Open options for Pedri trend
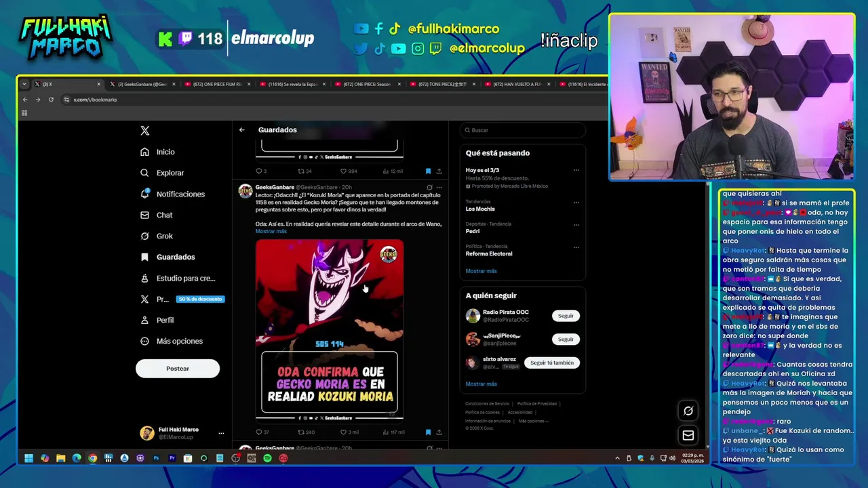 pyautogui.click(x=576, y=224)
